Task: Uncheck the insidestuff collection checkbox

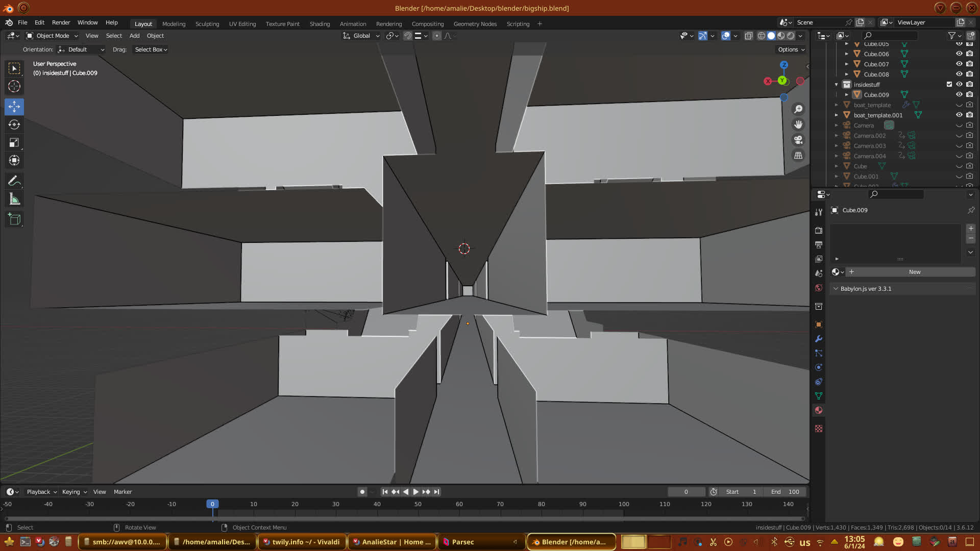Action: (x=949, y=84)
